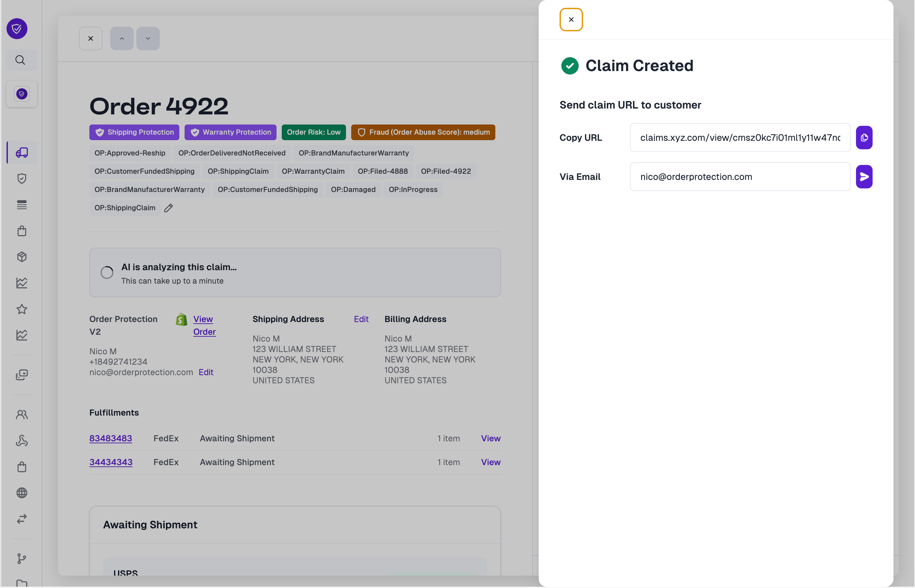Screen dimensions: 915x588
Task: Click the OP:Approved-Reship tag
Action: [x=130, y=153]
